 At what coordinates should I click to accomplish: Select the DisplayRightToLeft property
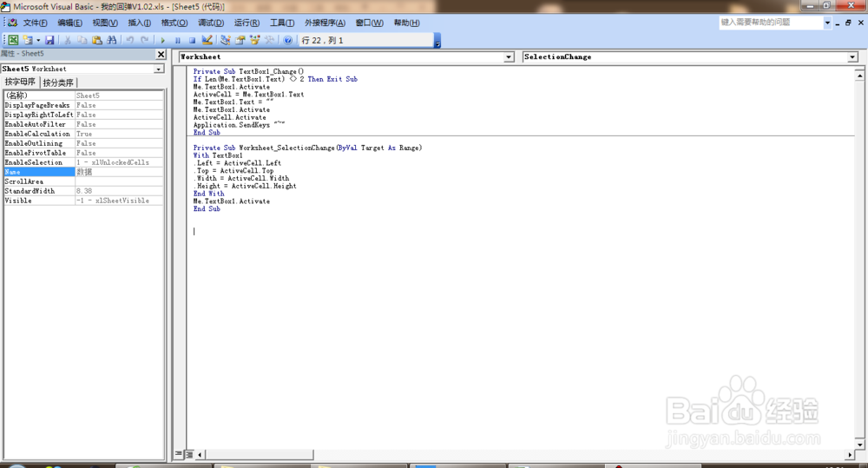tap(83, 115)
